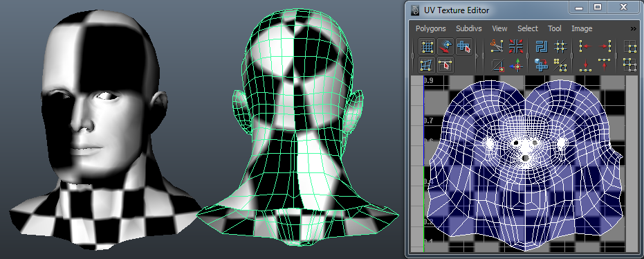This screenshot has width=644, height=259.
Task: Align UVs with the upward red arrow
Action: click(604, 65)
